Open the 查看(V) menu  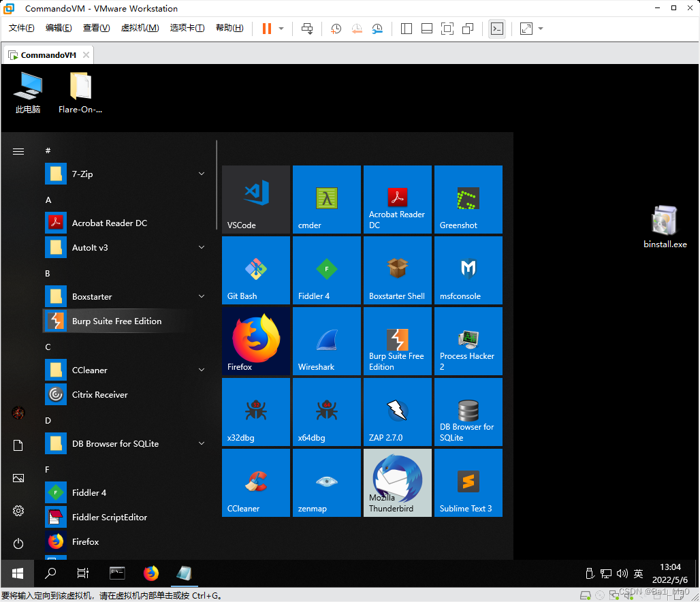pyautogui.click(x=97, y=28)
